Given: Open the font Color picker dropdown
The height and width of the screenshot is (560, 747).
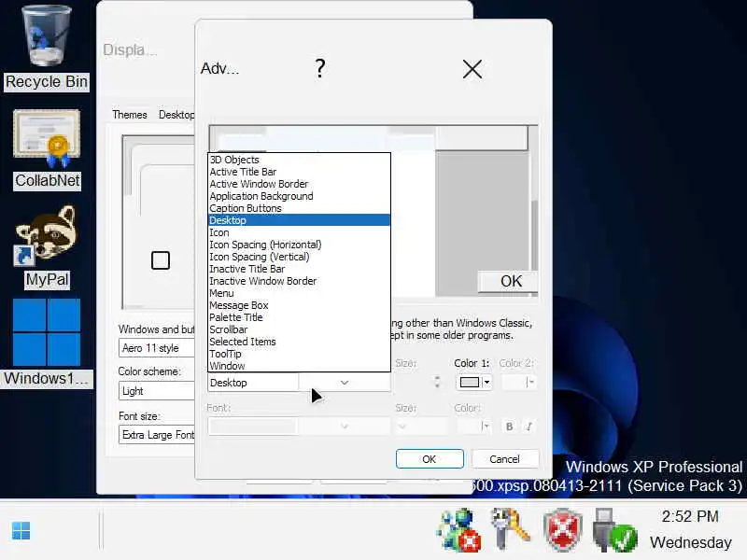Looking at the screenshot, I should 474,427.
